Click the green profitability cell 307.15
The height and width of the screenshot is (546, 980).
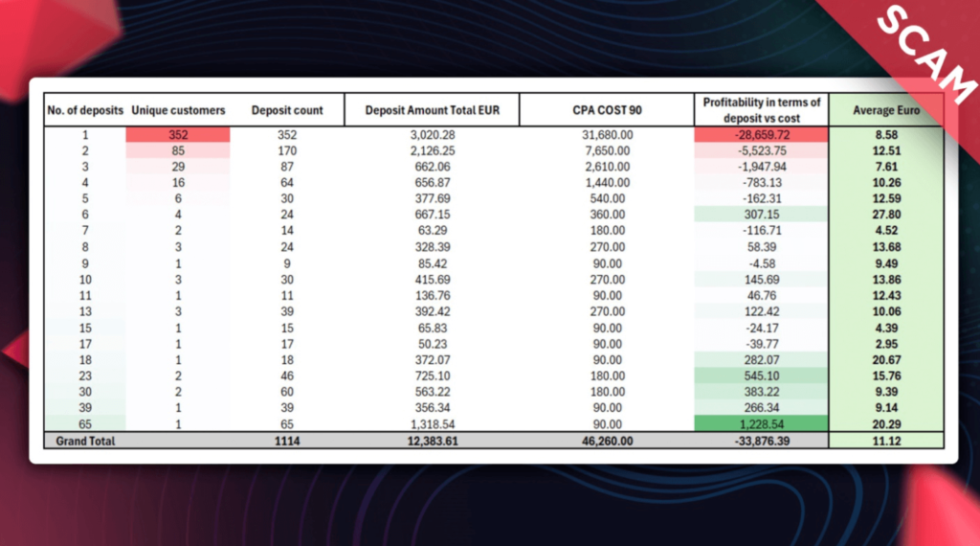tap(761, 215)
